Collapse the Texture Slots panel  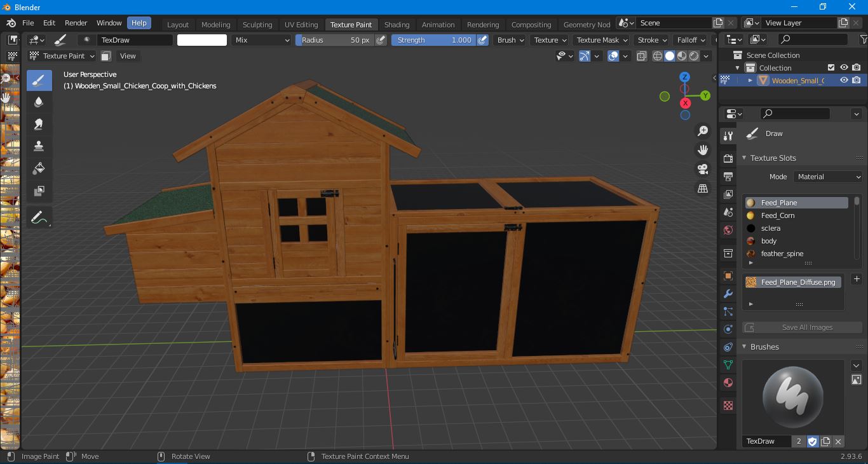click(745, 158)
